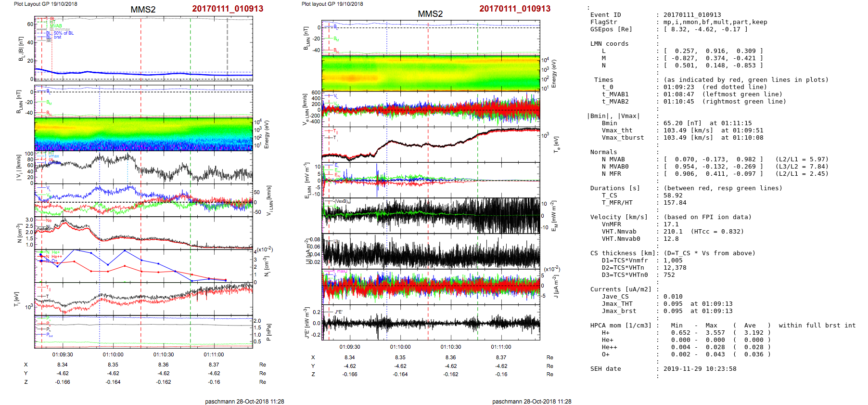Click the Vmax_tht label

click(617, 131)
